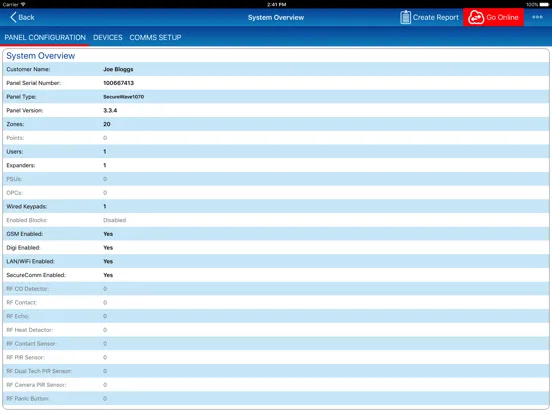Click the SecureComm Enabled Yes value

point(108,275)
